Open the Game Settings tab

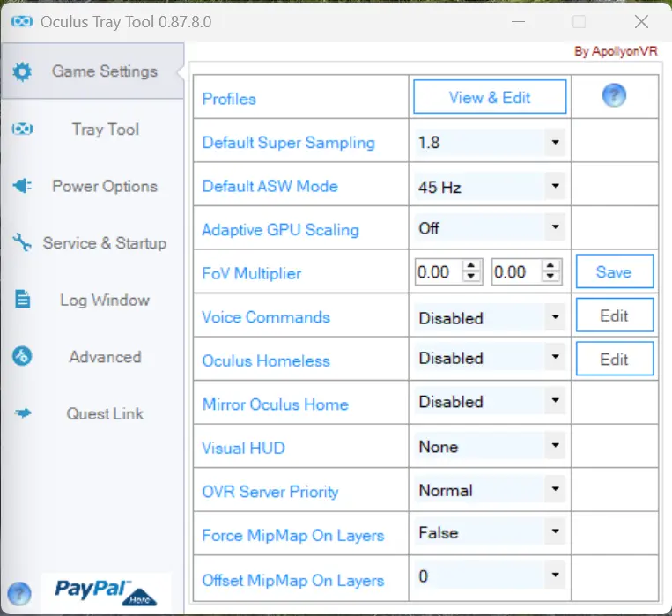pyautogui.click(x=92, y=71)
